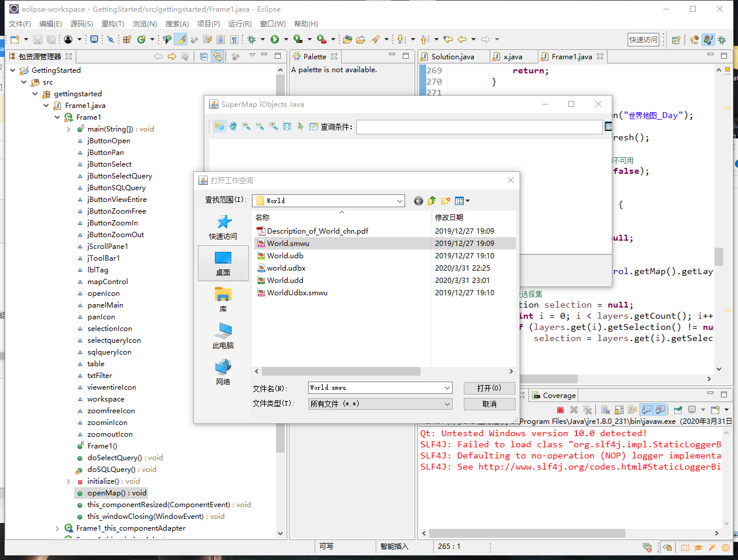738x560 pixels.
Task: Click the Open workspace icon in SuperMap toolbar
Action: point(220,126)
